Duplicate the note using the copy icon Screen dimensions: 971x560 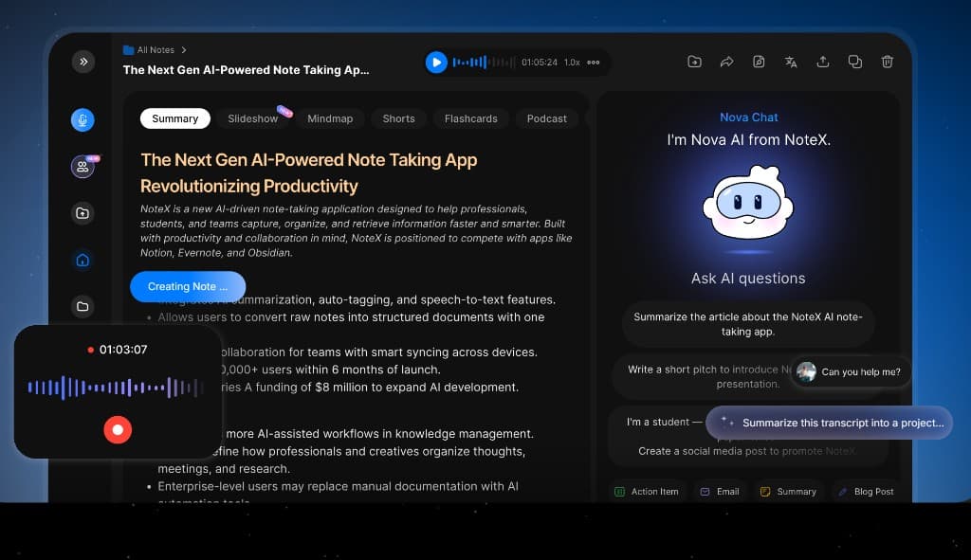coord(854,61)
